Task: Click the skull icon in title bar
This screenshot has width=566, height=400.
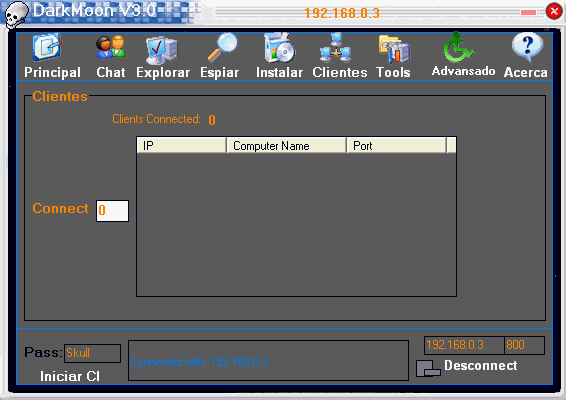Action: [x=16, y=14]
